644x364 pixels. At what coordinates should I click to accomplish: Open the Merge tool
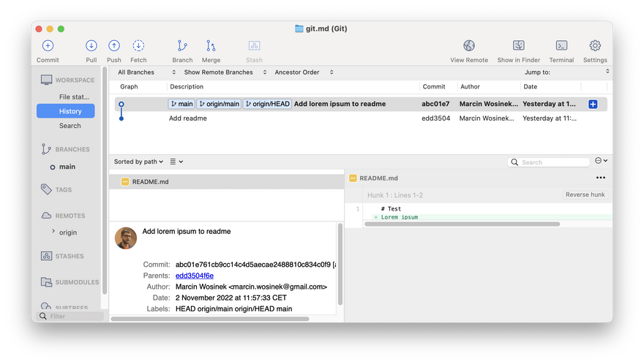[211, 46]
